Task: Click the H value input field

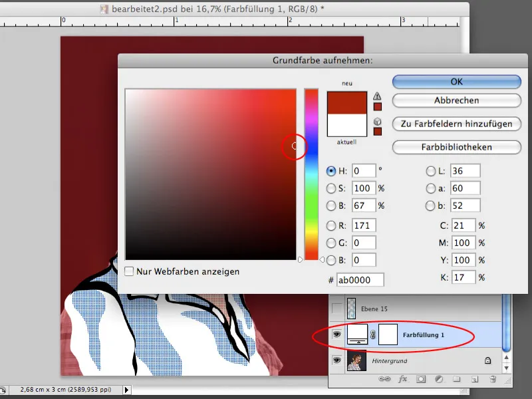Action: [364, 171]
